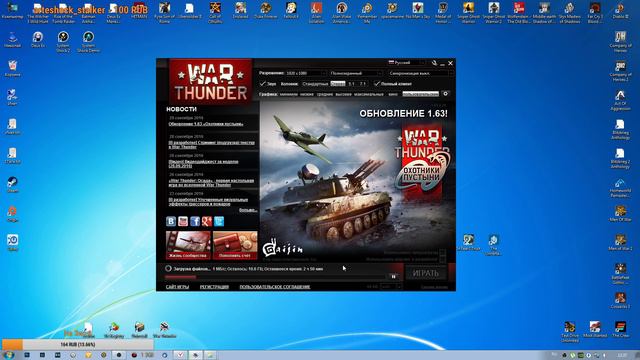Open the resolution 1920 x 1080 dropdown

(306, 73)
